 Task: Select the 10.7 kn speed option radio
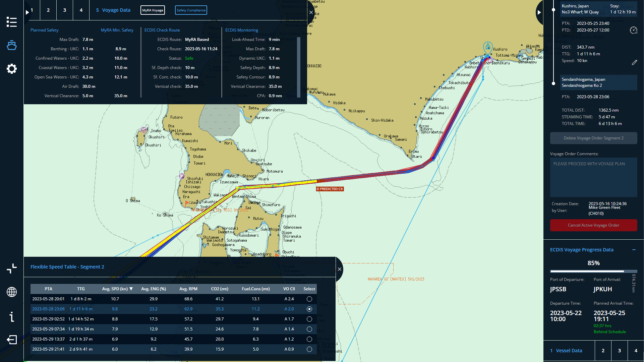point(309,299)
